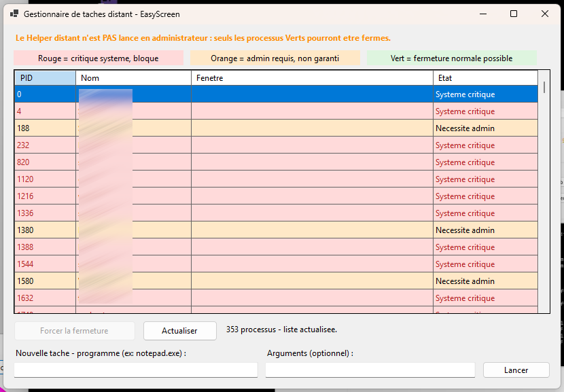Select the row with PID 188
This screenshot has width=564, height=392.
[277, 128]
